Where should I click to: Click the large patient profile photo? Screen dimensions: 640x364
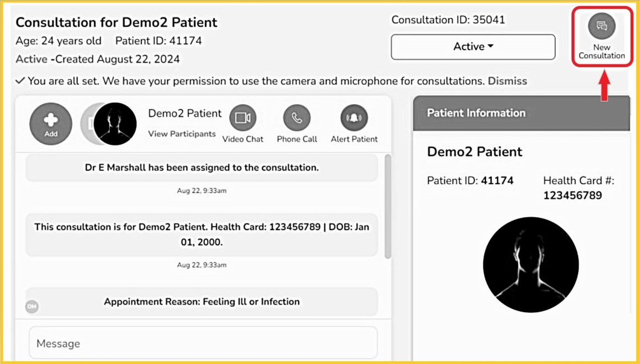tap(530, 265)
